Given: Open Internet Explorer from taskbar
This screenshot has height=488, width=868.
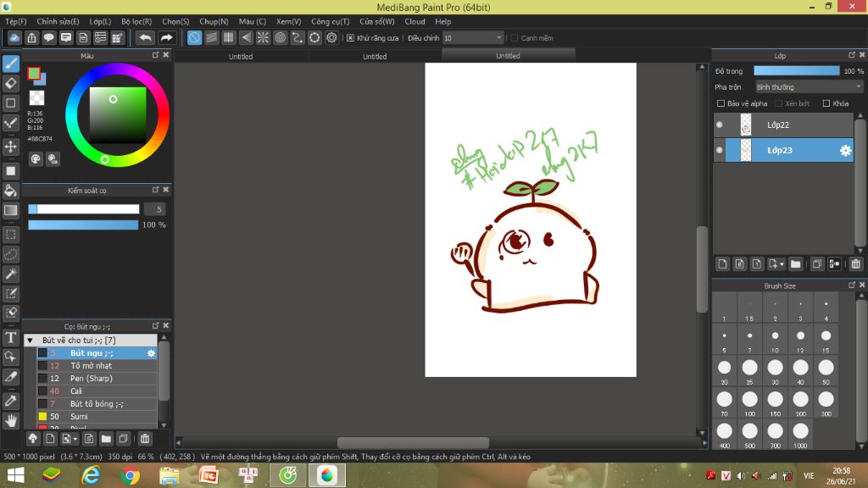Looking at the screenshot, I should [91, 475].
